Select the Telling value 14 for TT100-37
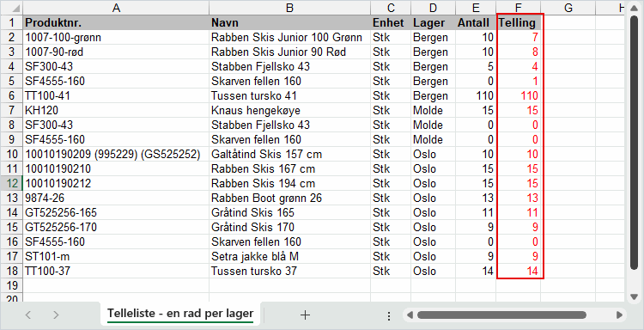644x330 pixels. click(x=519, y=271)
